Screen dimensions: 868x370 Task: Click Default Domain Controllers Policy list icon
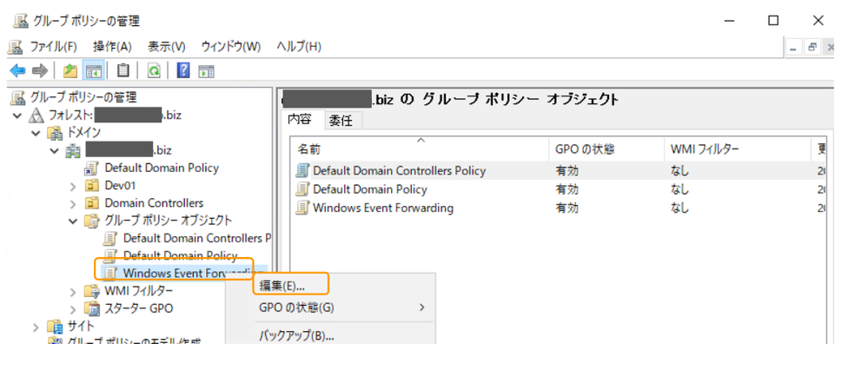point(302,170)
